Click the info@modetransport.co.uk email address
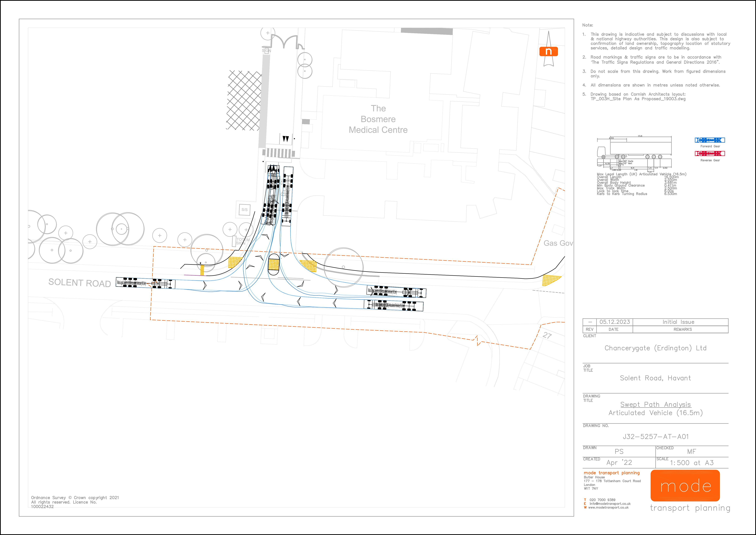 [610, 504]
